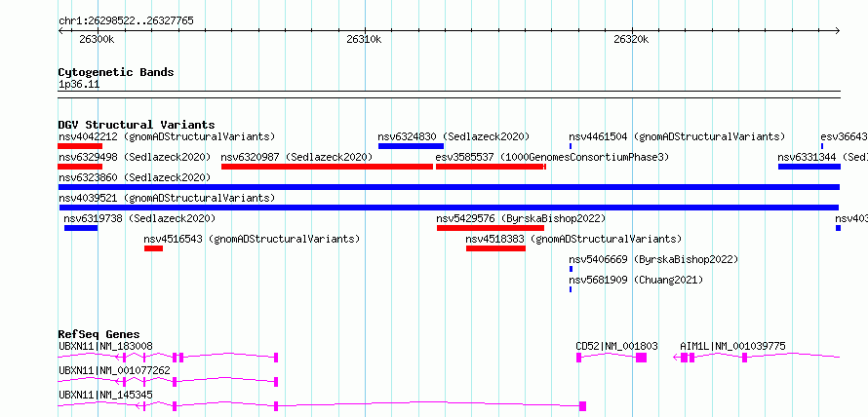Select the nsv4518383 (gnomADStructuralVariants) label

(573, 239)
